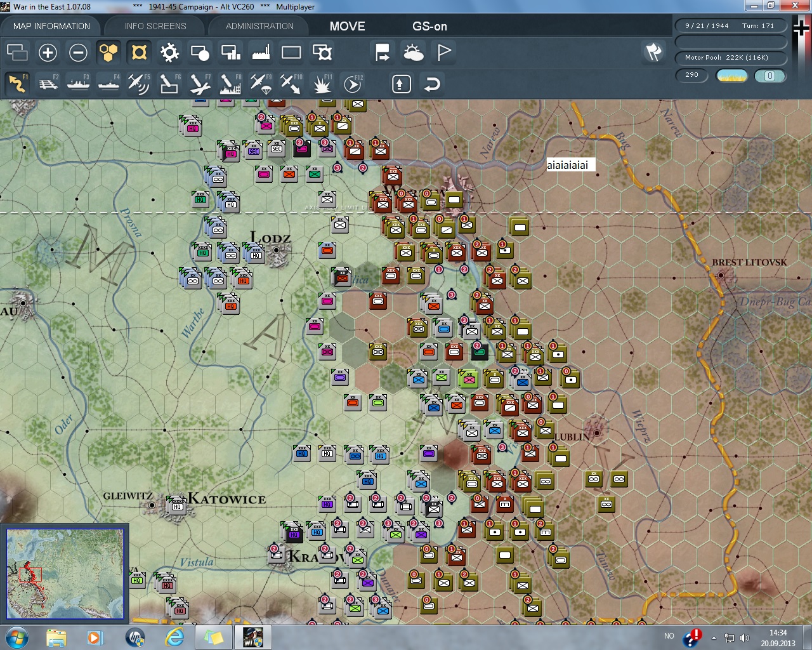
Task: Click the MOVE mode label
Action: [347, 26]
